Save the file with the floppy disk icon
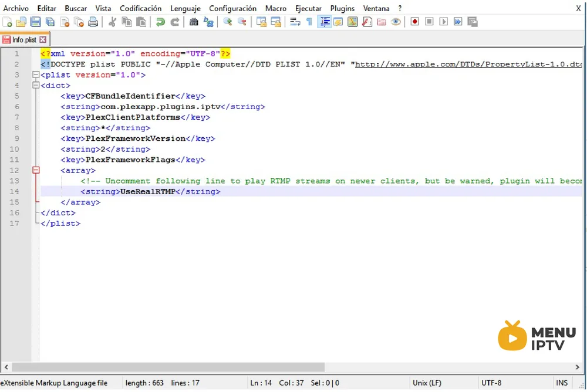The height and width of the screenshot is (392, 587). coord(36,22)
